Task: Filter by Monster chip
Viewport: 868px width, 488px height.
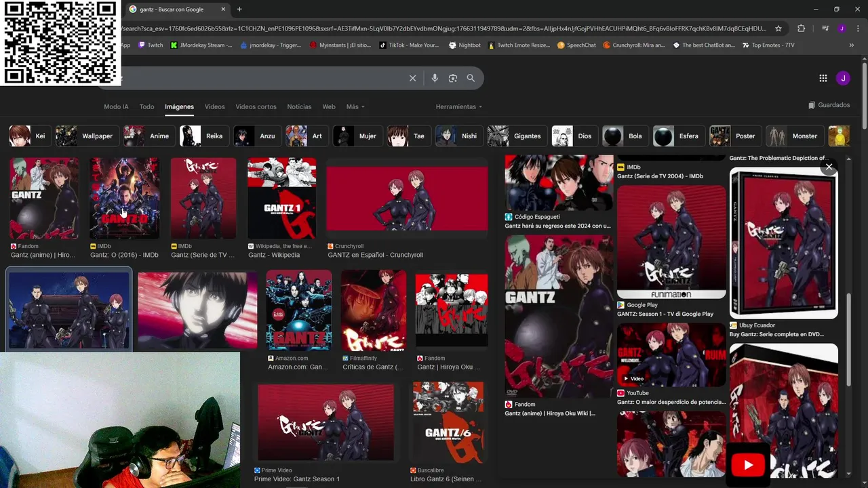Action: pos(795,136)
